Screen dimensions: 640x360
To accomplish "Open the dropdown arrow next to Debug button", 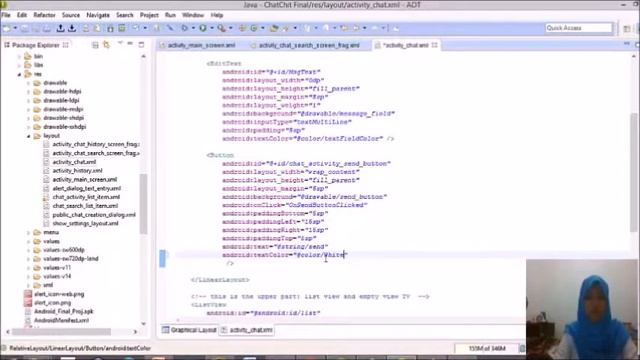I will (193, 28).
